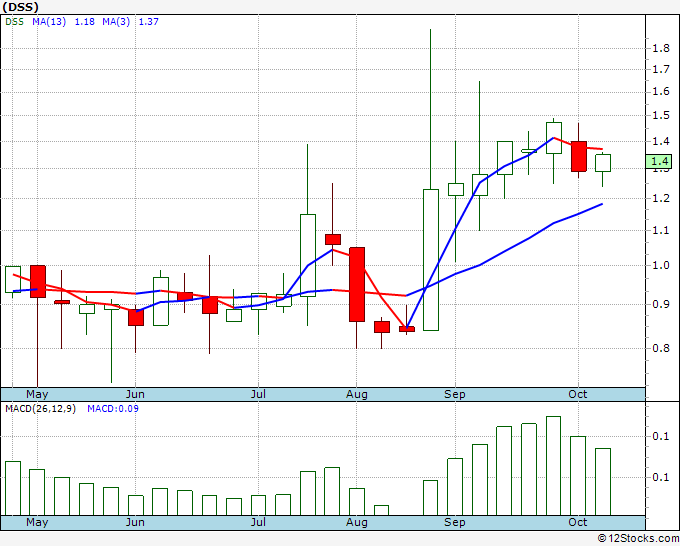This screenshot has width=680, height=546.
Task: Click the (DSS) chart title
Action: 21,7
